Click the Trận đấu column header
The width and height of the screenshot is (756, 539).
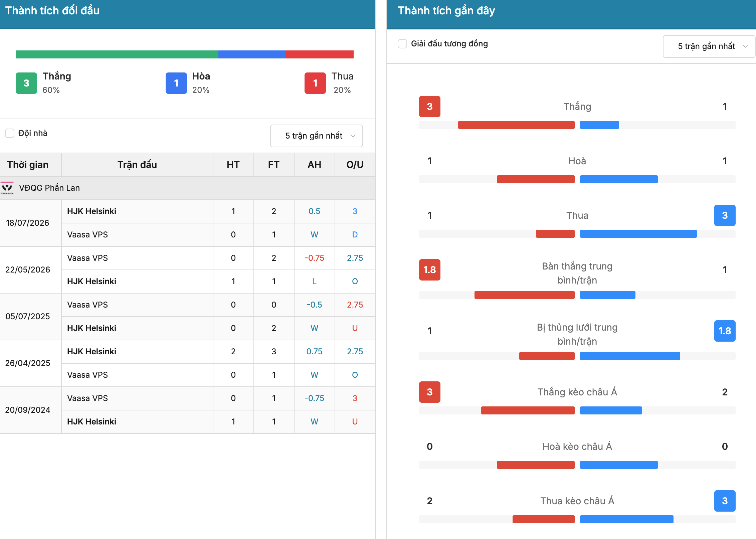[137, 165]
